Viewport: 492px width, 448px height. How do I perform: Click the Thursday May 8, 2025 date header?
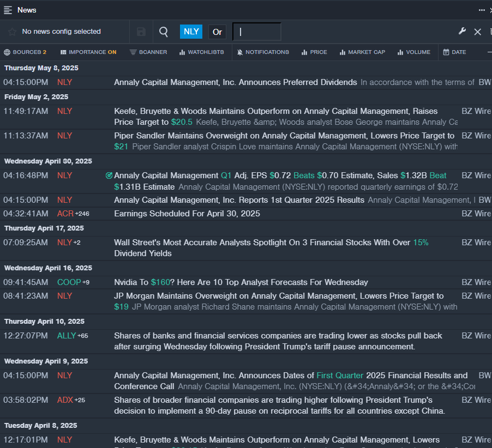(41, 68)
